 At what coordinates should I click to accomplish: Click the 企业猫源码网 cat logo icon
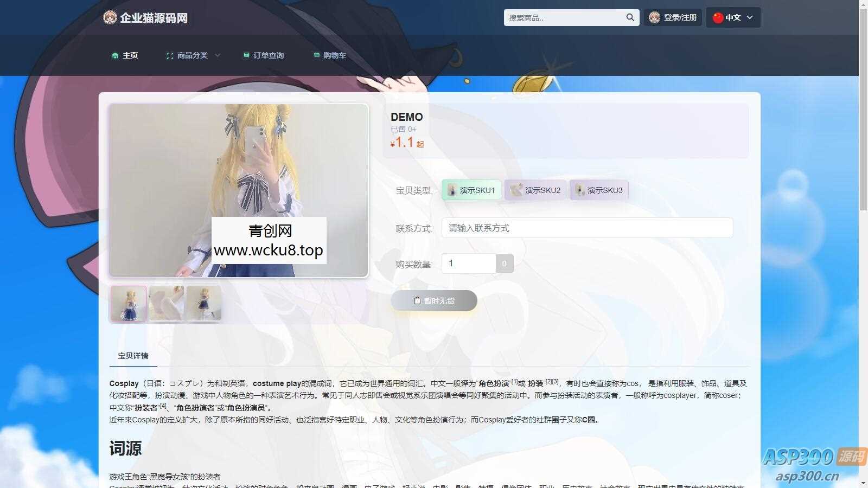[x=110, y=17]
